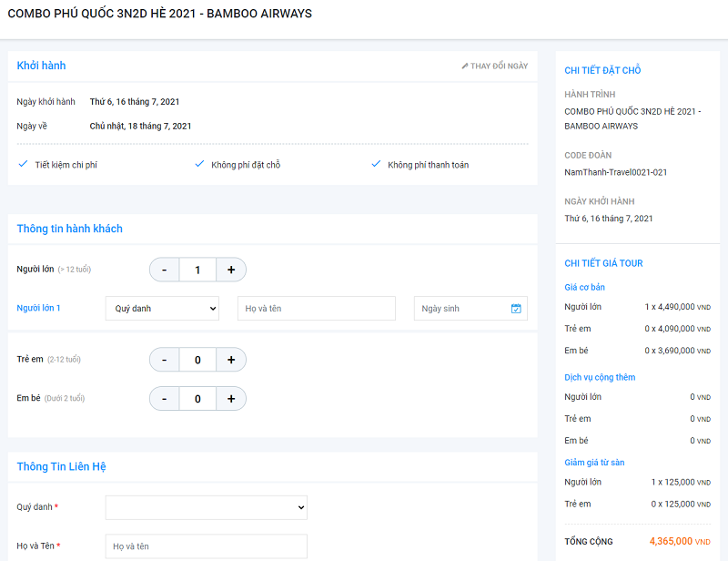Image resolution: width=728 pixels, height=561 pixels.
Task: Click the checkmark next to Không phí đặt chỗ
Action: click(199, 164)
